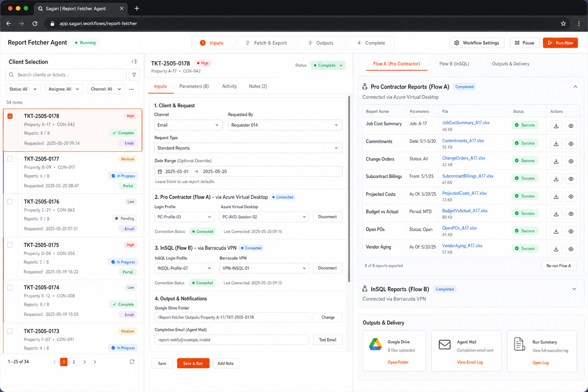Pause the running workflow
Screen dimensions: 588x392
[x=524, y=43]
